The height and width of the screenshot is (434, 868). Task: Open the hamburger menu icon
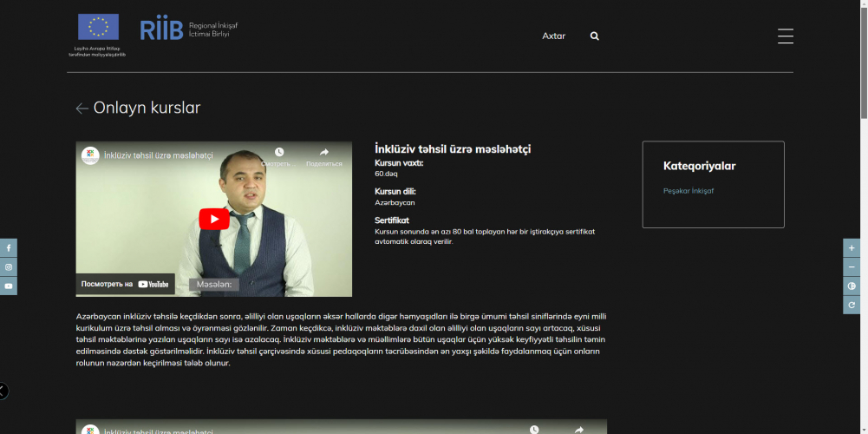click(x=785, y=36)
